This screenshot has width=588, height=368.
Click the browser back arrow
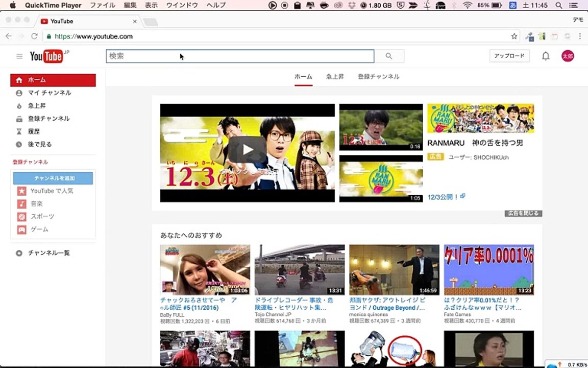[x=9, y=36]
